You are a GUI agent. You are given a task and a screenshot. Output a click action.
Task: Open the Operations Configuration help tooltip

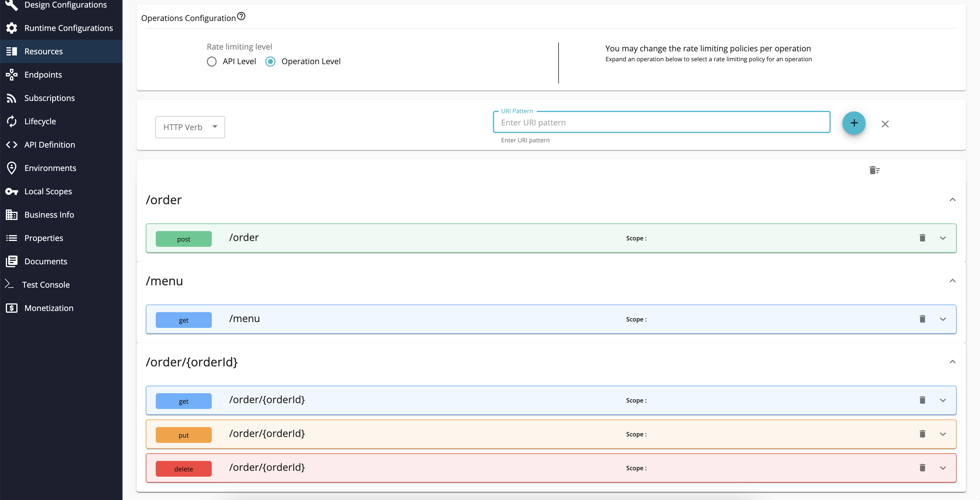[241, 16]
